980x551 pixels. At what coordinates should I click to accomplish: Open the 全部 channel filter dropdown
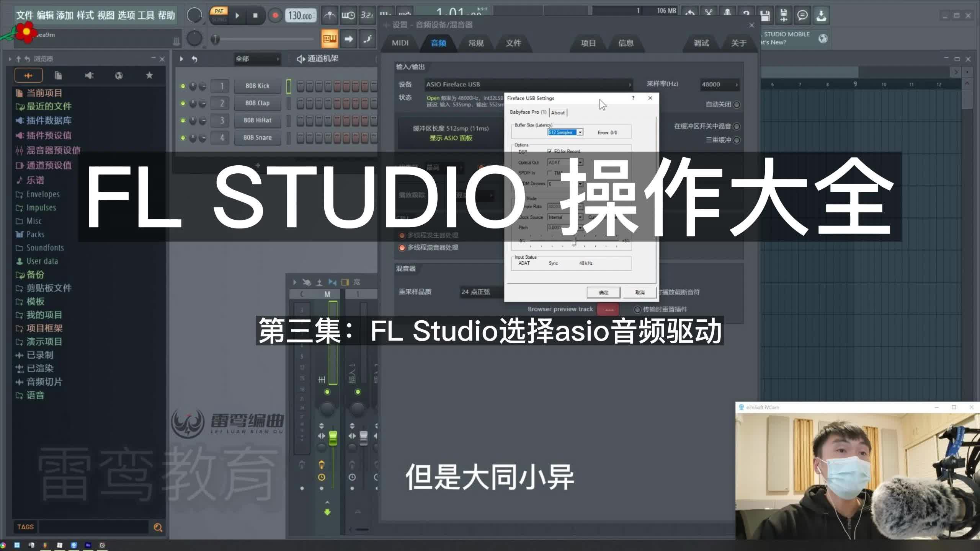[x=257, y=59]
